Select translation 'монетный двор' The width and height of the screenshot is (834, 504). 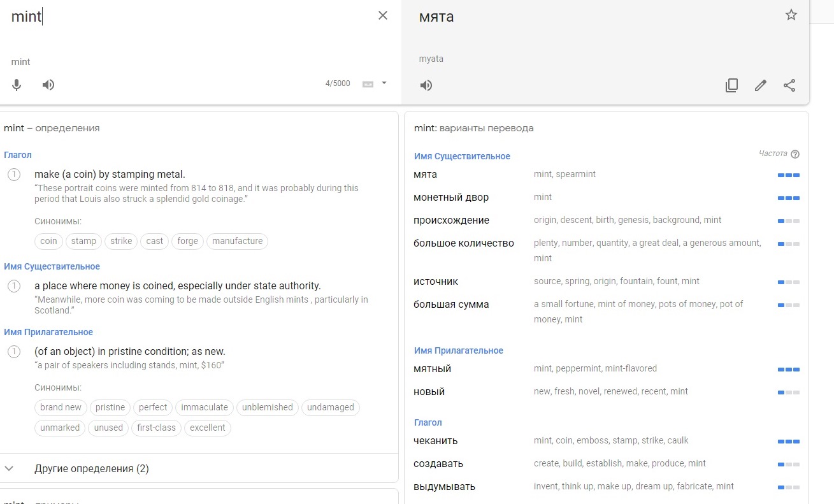coord(451,198)
